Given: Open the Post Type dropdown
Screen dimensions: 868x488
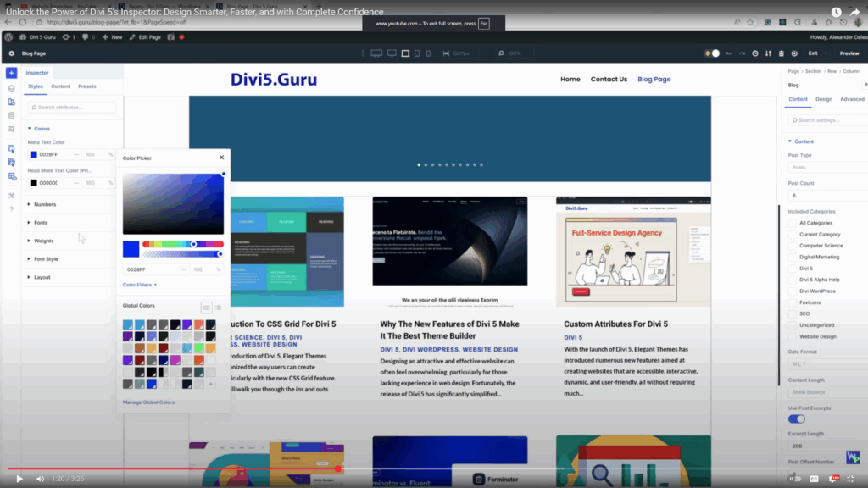Looking at the screenshot, I should 828,167.
